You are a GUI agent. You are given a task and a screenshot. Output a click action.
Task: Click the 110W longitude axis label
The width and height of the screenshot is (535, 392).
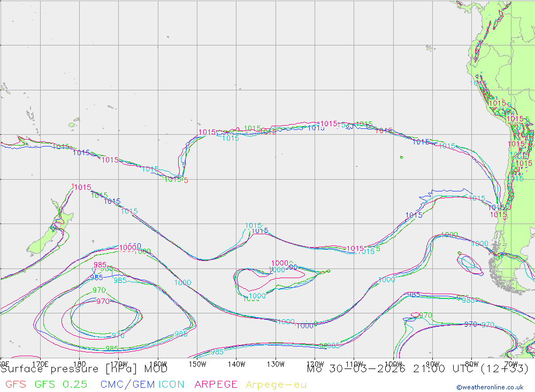(354, 364)
